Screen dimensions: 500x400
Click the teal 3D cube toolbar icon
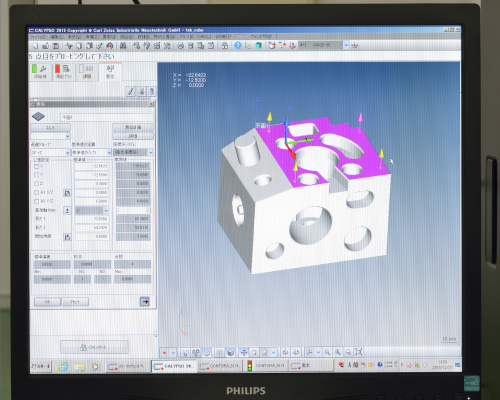click(258, 46)
